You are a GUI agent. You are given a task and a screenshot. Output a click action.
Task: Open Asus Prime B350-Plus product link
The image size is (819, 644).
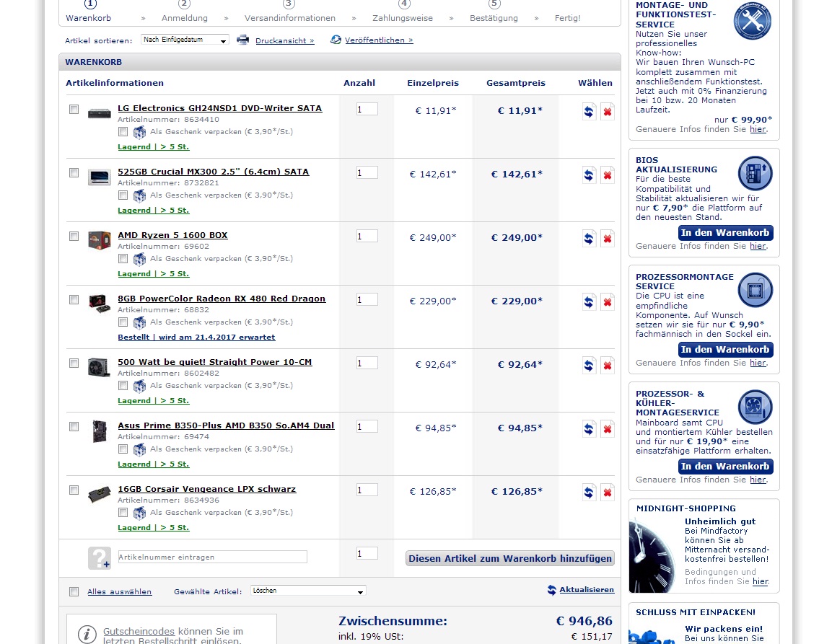226,425
